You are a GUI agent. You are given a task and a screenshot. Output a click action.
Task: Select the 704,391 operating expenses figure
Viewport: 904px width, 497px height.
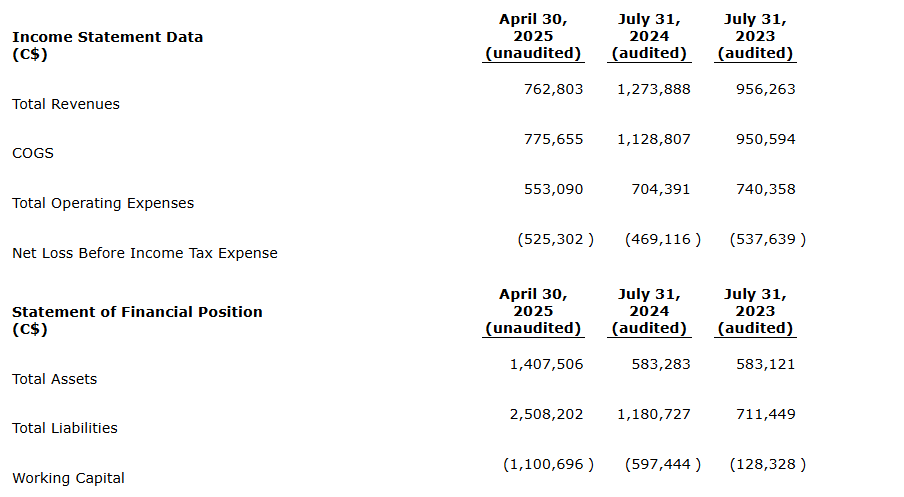tap(661, 189)
